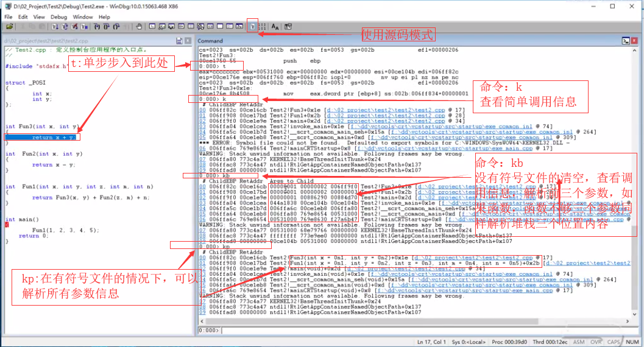Open the Watch window toolbar icon
Viewport: 644px width, 347px height.
pos(162,27)
